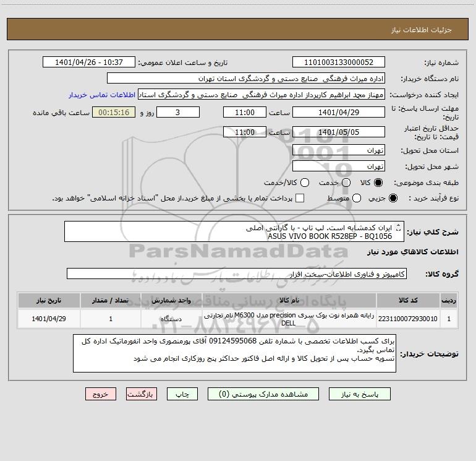
Task: Open مشاهده مدارک پیوستی (0) button
Action: pos(263,394)
